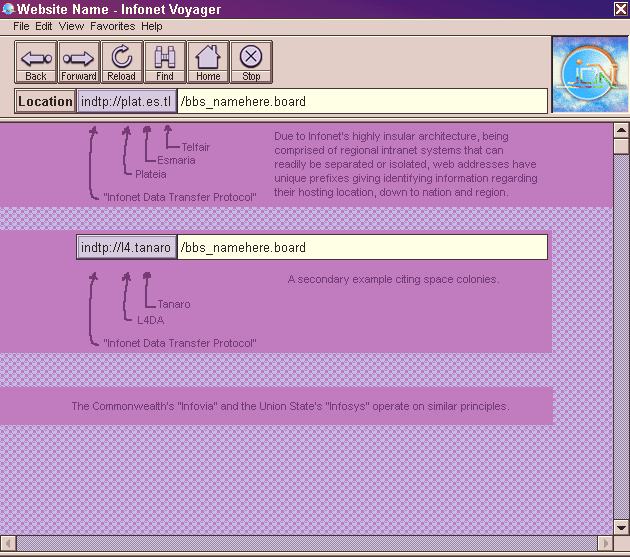Click the Back arrow toolbar button
630x557 pixels.
click(x=36, y=62)
